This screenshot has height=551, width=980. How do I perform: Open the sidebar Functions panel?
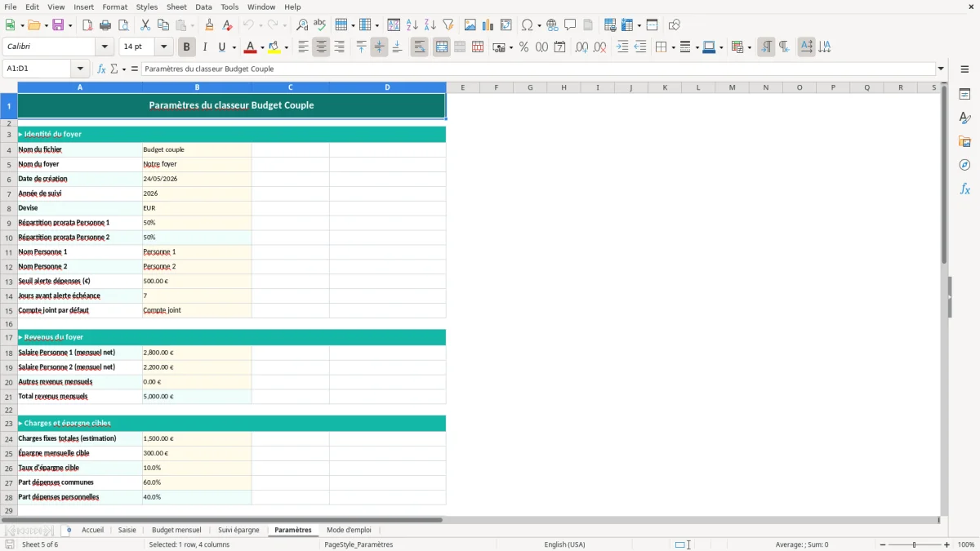click(x=964, y=189)
